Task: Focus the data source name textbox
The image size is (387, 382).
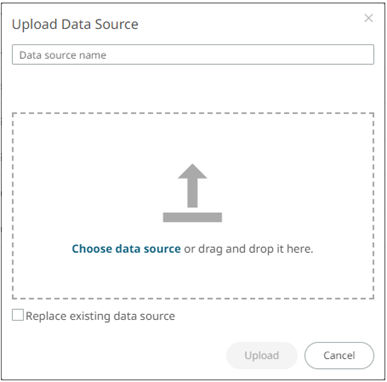Action: (x=193, y=55)
